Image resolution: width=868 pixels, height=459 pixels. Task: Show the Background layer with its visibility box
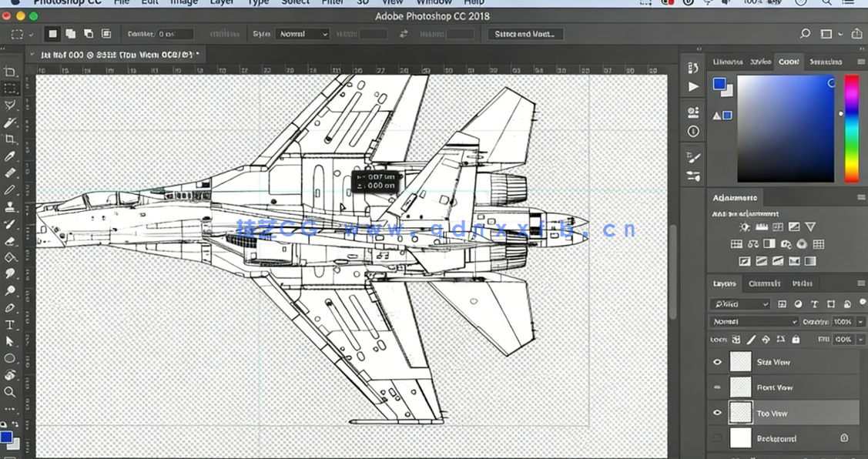(718, 438)
